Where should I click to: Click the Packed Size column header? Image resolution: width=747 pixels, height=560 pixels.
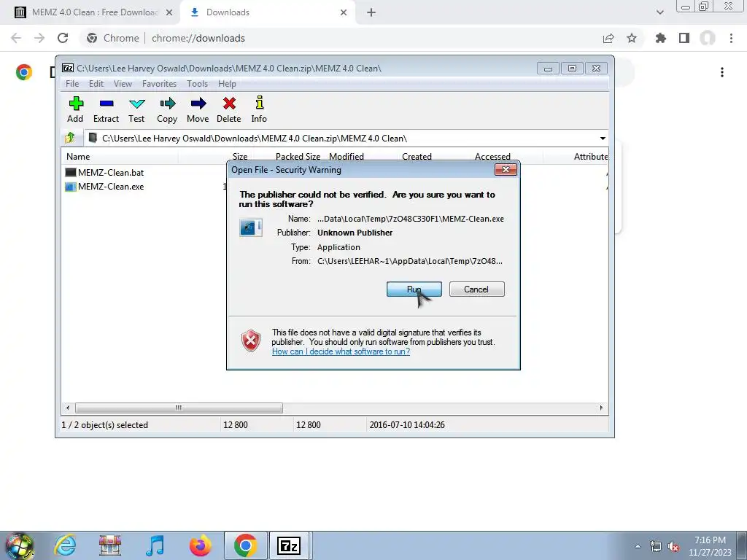coord(298,157)
